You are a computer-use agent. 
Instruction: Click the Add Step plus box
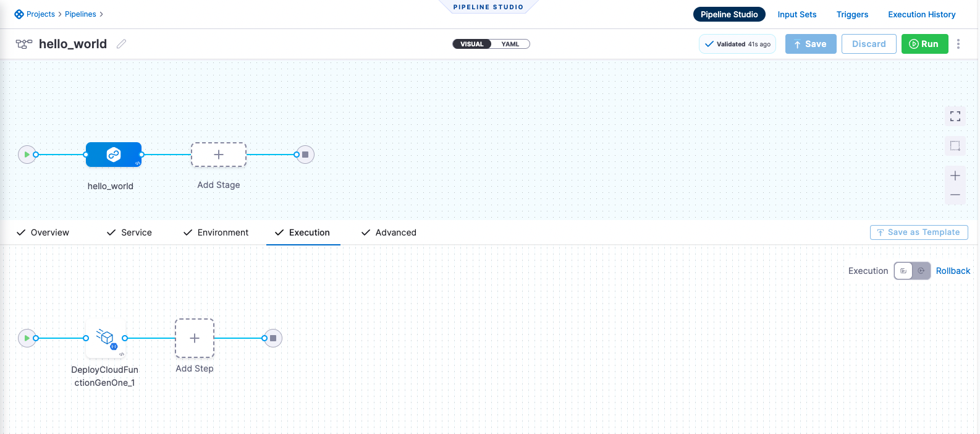coord(195,338)
